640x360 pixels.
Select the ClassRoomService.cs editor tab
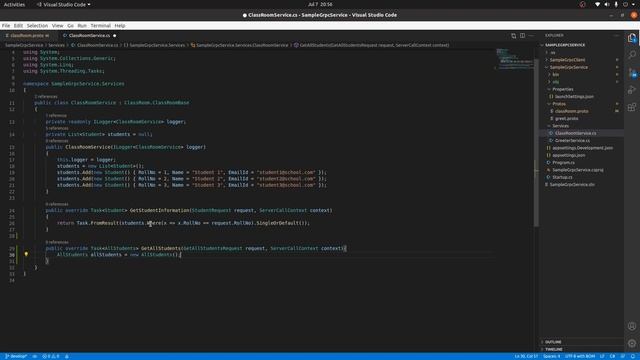click(89, 36)
